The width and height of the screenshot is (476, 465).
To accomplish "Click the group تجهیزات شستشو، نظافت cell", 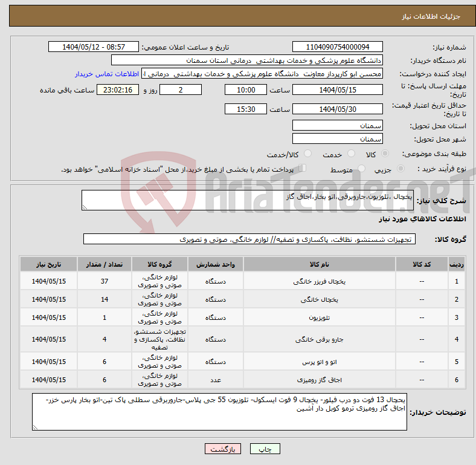I will pos(159,339).
